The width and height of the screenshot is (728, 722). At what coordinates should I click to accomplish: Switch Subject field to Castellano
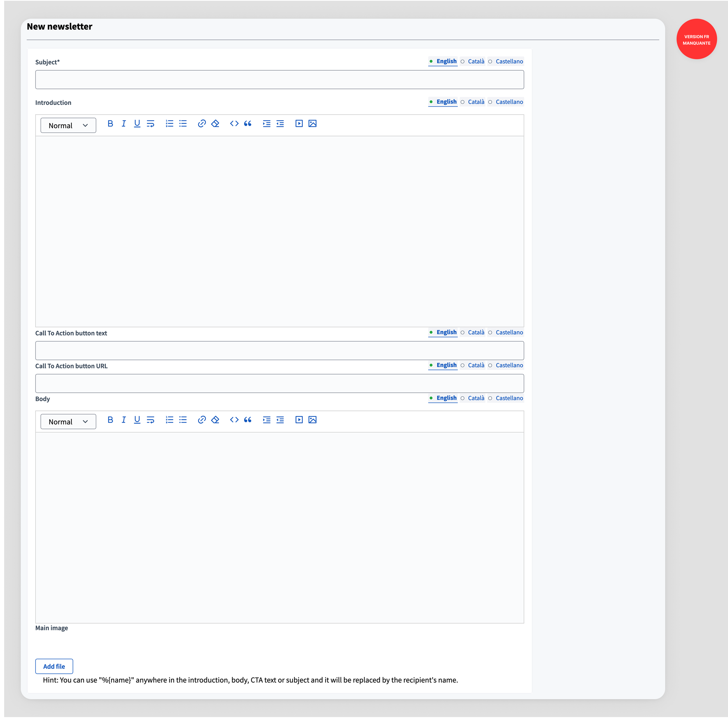tap(506, 62)
